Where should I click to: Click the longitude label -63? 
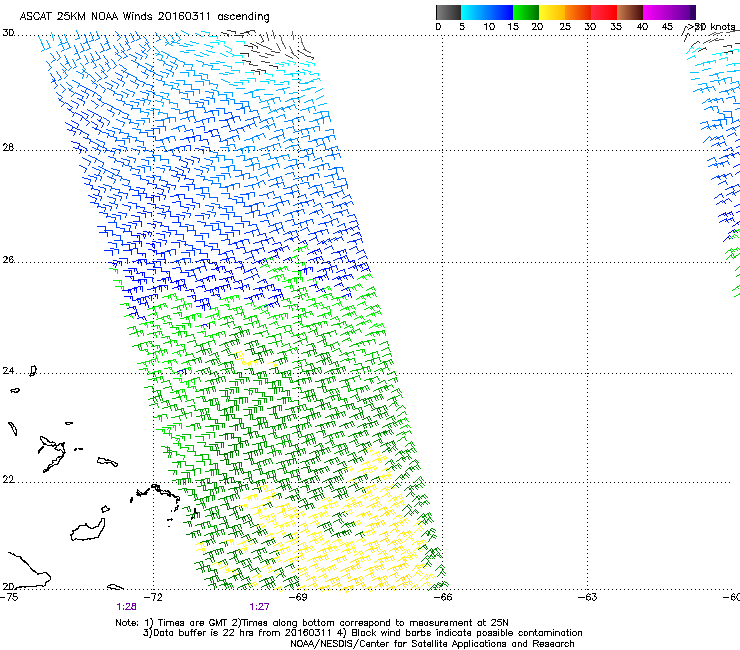588,597
